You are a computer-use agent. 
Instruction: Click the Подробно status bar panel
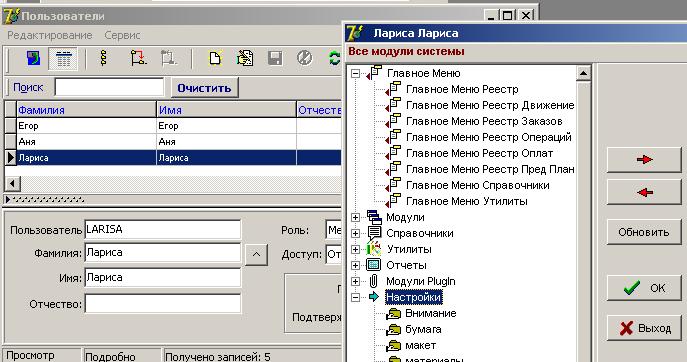(x=122, y=355)
